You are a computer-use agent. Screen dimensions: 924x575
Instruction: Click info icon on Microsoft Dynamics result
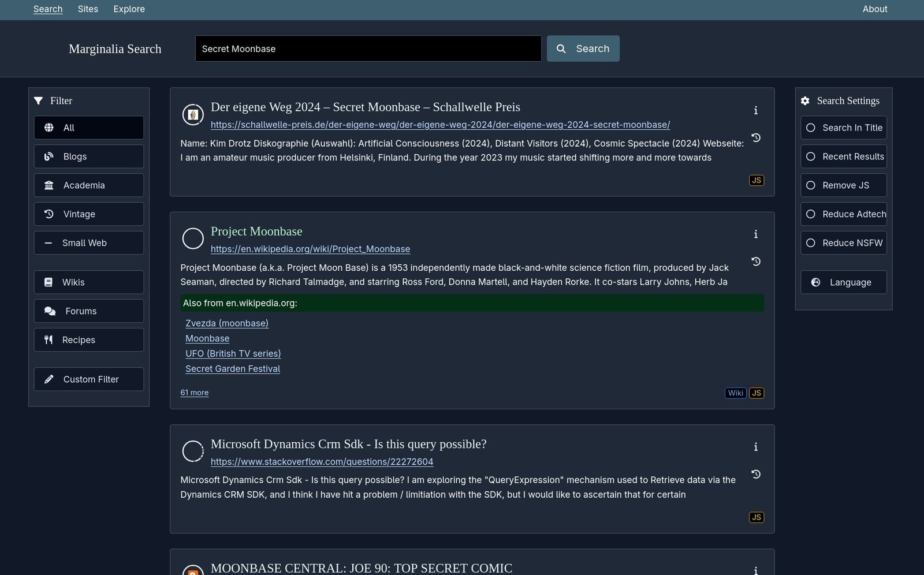[755, 447]
